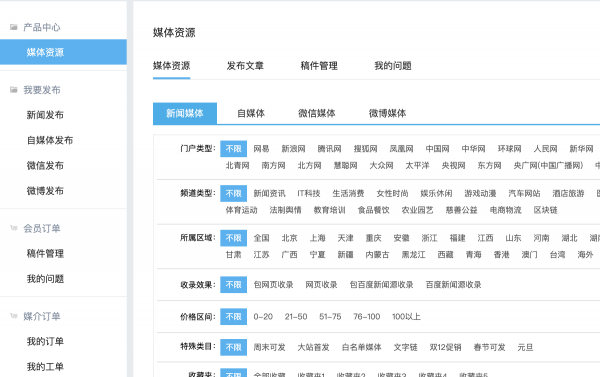The image size is (600, 377).
Task: Open 微信发布 in the sidebar
Action: point(45,165)
